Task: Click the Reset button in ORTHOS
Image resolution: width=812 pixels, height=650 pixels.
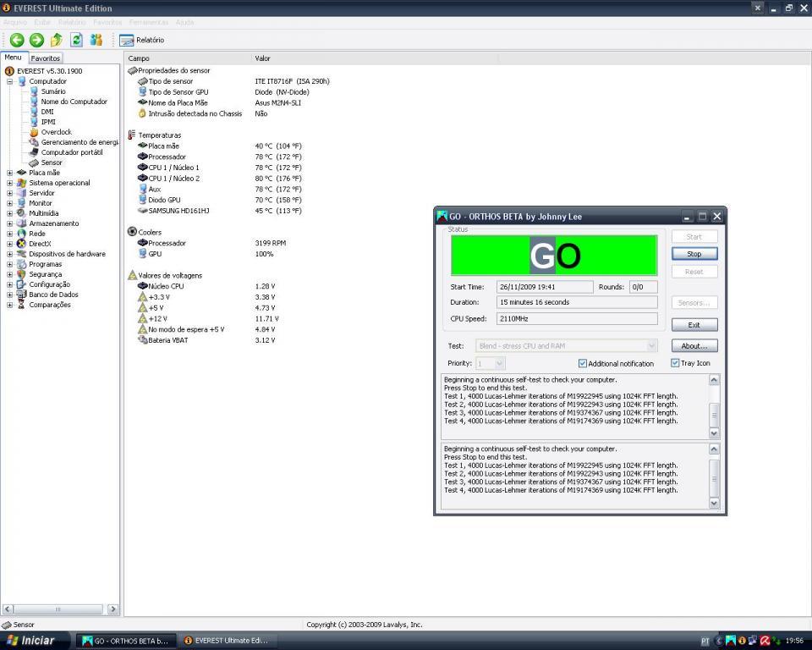Action: pos(694,272)
